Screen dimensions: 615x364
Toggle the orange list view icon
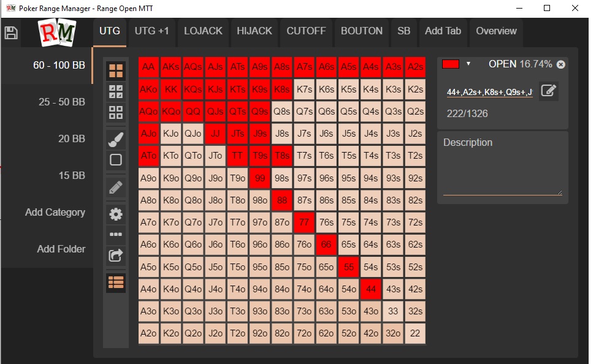(116, 282)
